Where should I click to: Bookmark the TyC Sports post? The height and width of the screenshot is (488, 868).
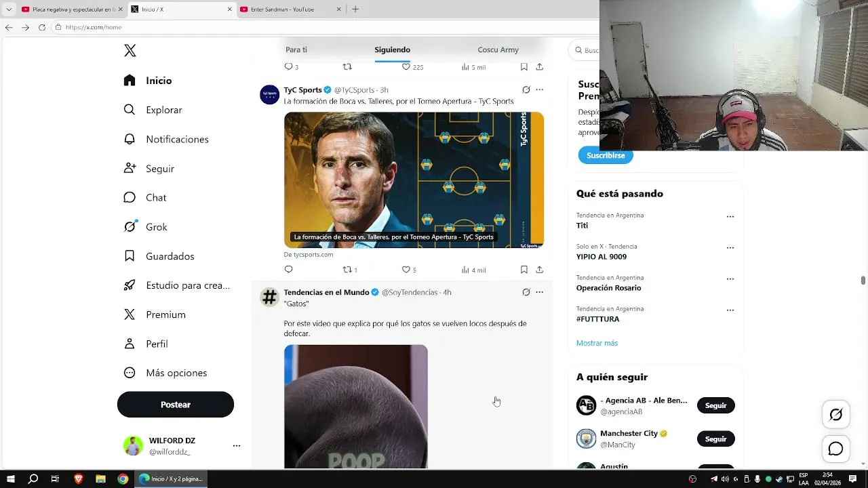pos(524,270)
